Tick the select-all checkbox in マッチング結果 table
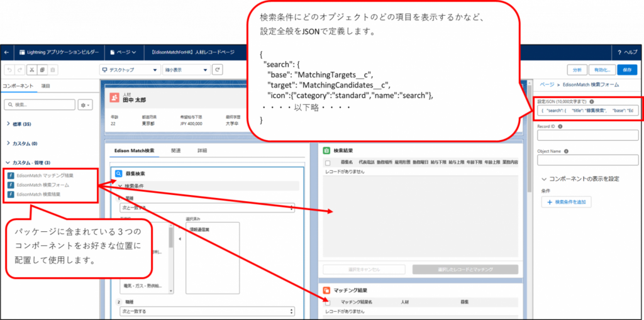The width and height of the screenshot is (644, 320). tap(328, 302)
